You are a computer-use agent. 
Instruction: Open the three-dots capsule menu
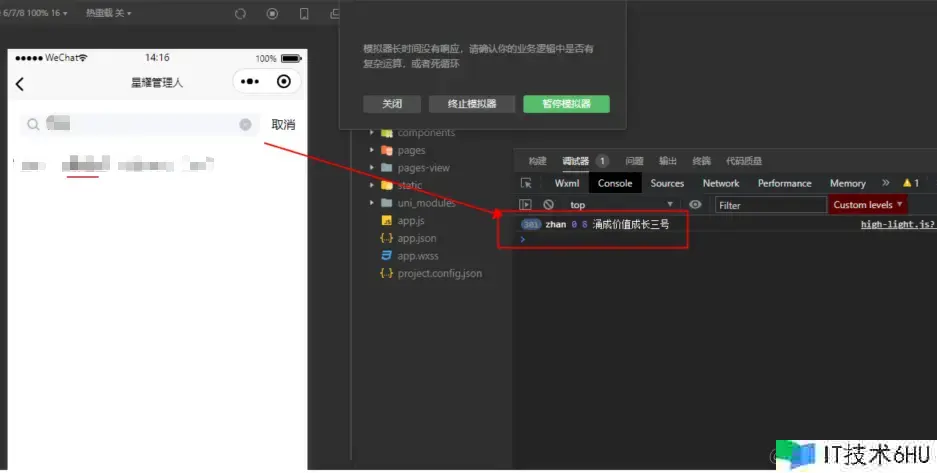coord(250,82)
